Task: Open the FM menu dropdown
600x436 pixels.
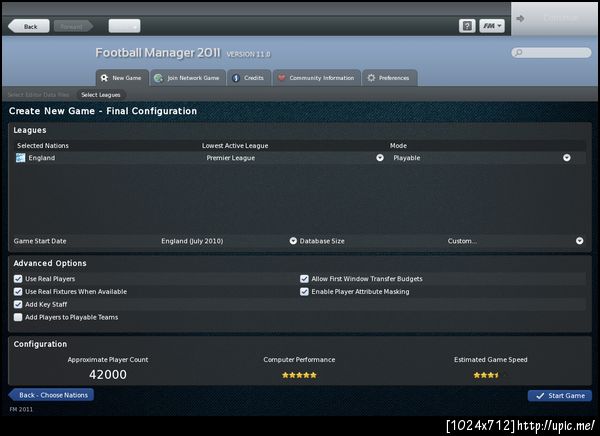Action: 492,26
